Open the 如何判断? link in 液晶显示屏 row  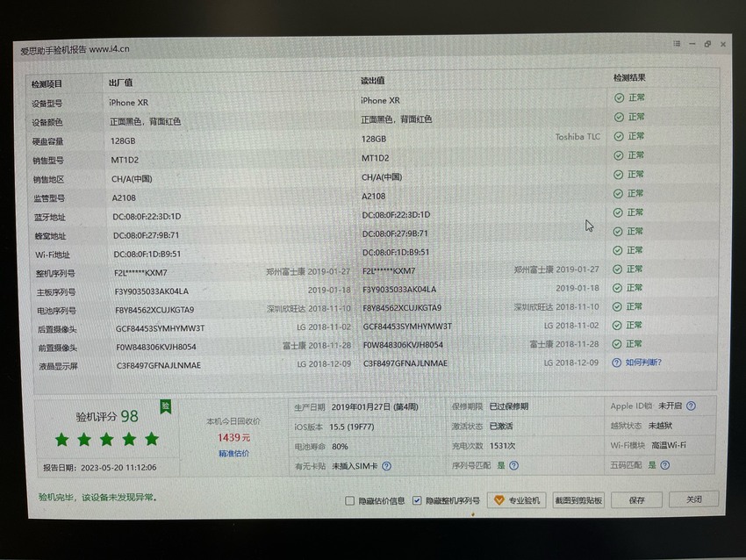(x=643, y=363)
